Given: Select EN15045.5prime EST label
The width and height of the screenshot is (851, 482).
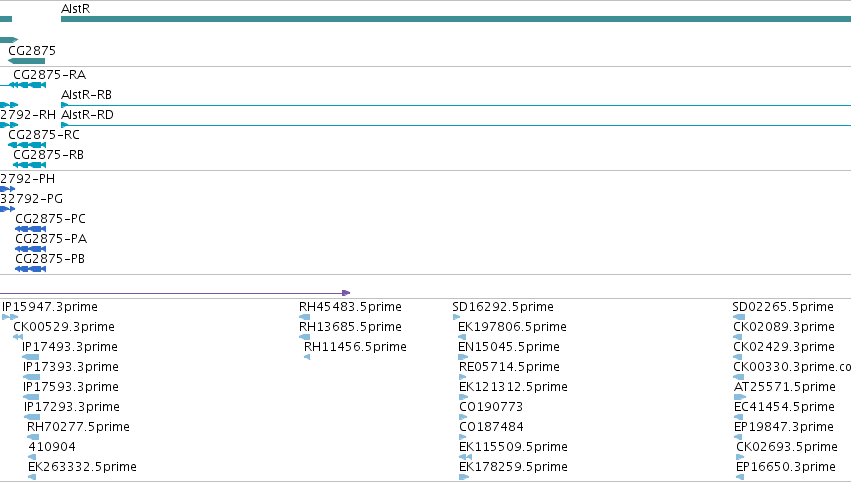Looking at the screenshot, I should click(x=510, y=347).
